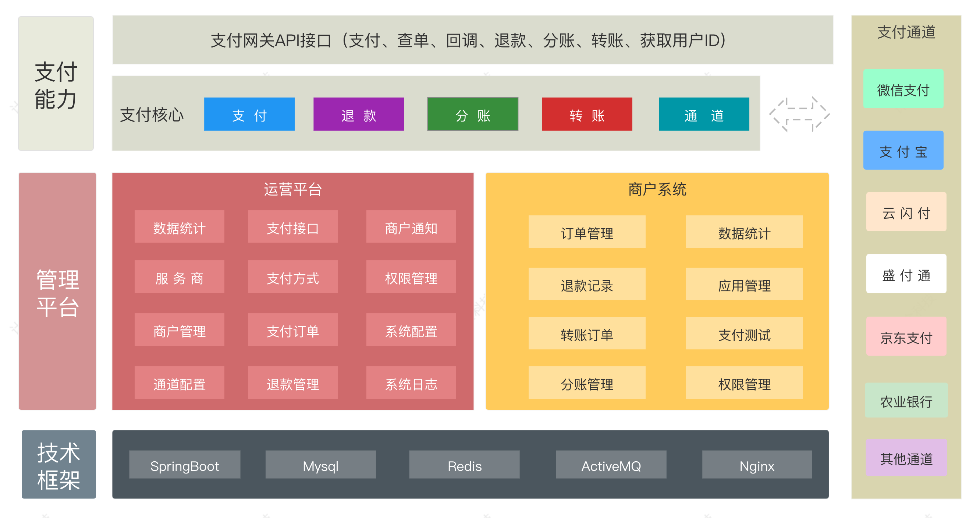Image resolution: width=980 pixels, height=518 pixels.
Task: Click the 云闪付 channel box
Action: [x=906, y=212]
